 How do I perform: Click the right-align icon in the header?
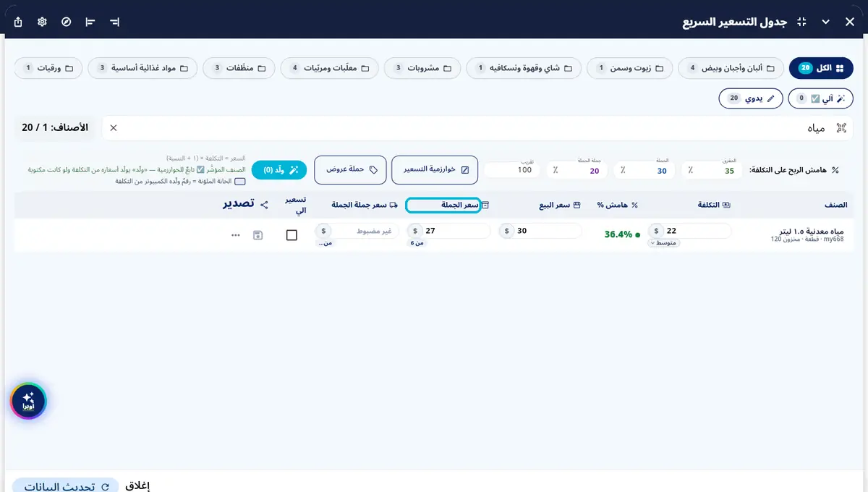[x=114, y=22]
